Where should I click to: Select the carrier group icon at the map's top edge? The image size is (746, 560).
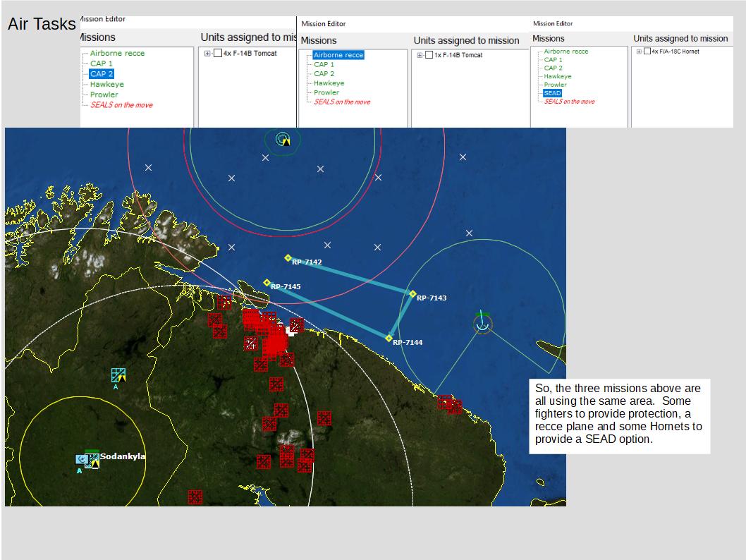coord(283,140)
